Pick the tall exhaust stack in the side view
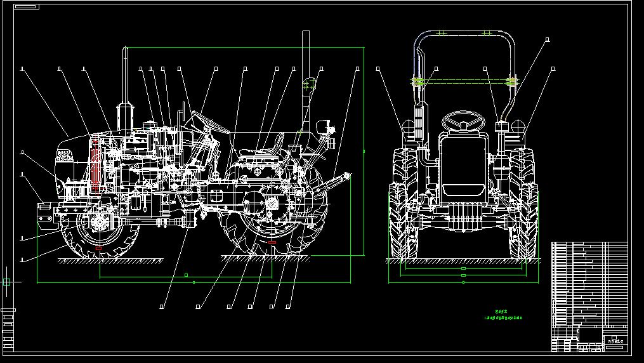This screenshot has height=363, width=644. (125, 88)
